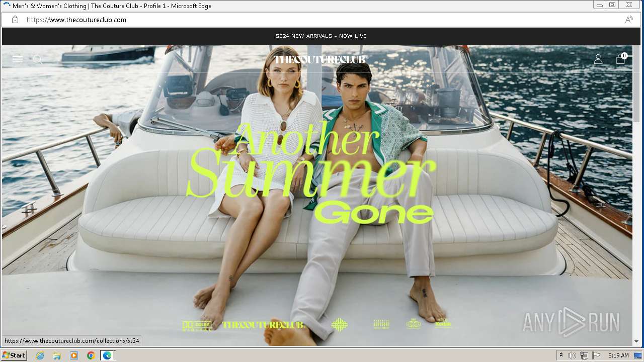This screenshot has height=362, width=644.
Task: View site information lock icon
Action: [x=15, y=20]
